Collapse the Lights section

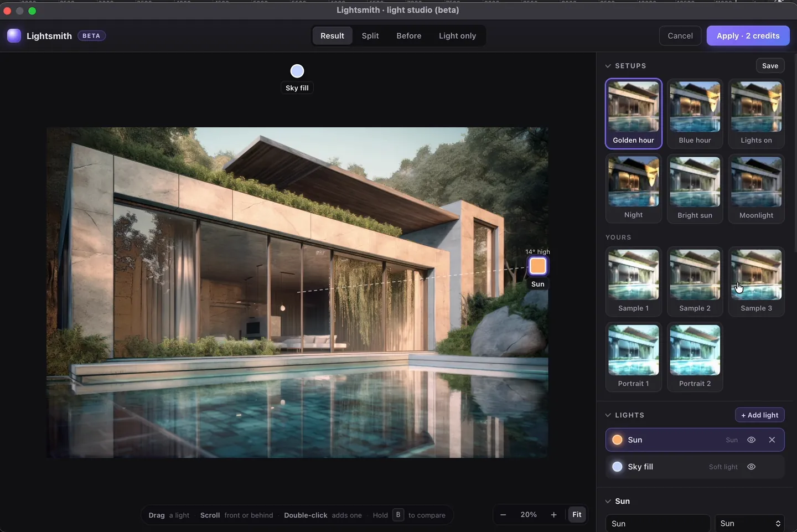coord(608,415)
